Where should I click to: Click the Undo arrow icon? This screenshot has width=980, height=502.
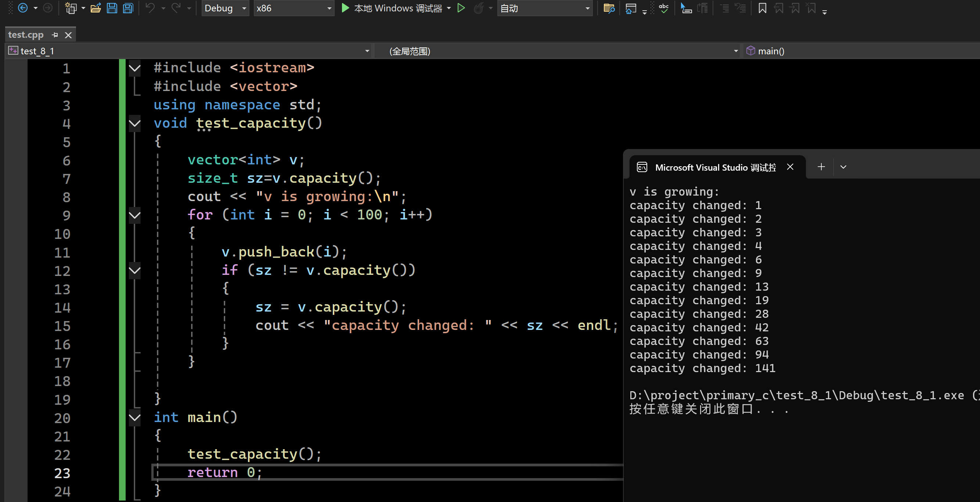tap(150, 8)
